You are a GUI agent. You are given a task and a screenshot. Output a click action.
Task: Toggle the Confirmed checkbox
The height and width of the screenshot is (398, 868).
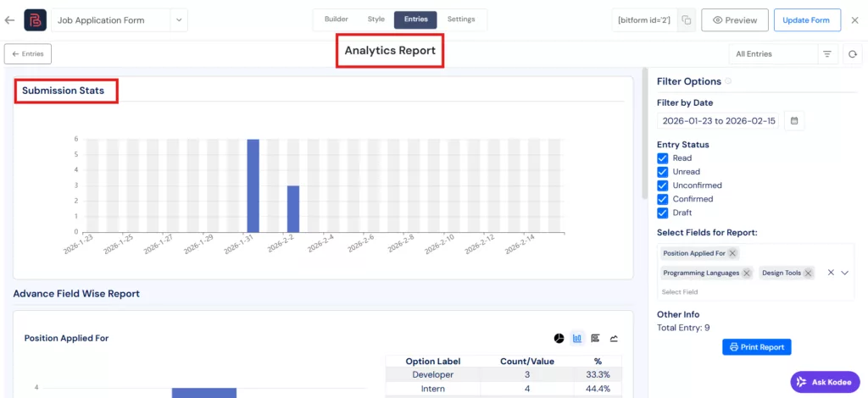662,198
